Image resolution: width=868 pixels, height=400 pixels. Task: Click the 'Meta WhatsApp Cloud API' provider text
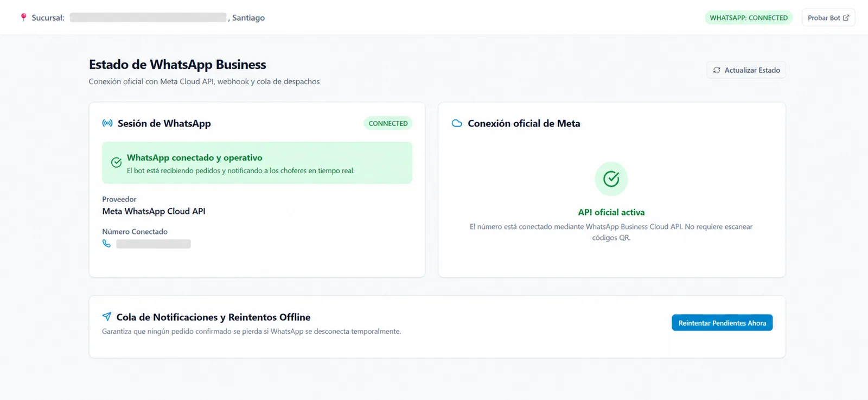pyautogui.click(x=154, y=211)
